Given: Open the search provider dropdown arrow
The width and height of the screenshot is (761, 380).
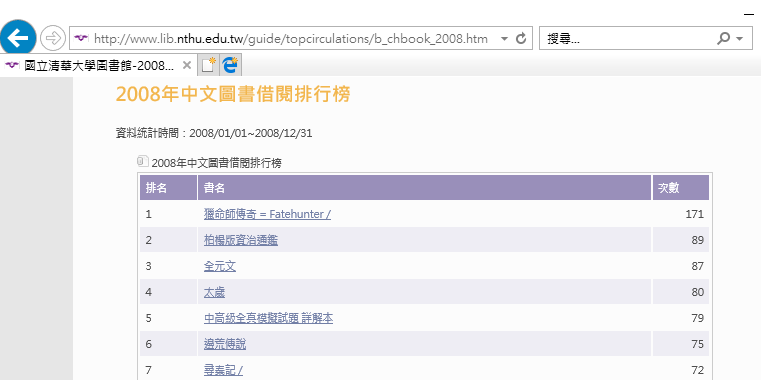Looking at the screenshot, I should pos(739,39).
